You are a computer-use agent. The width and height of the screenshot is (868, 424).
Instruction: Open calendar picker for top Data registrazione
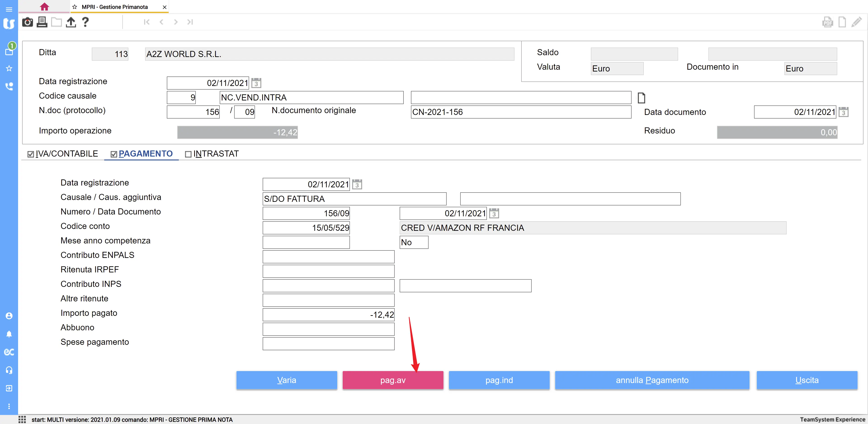click(x=256, y=83)
